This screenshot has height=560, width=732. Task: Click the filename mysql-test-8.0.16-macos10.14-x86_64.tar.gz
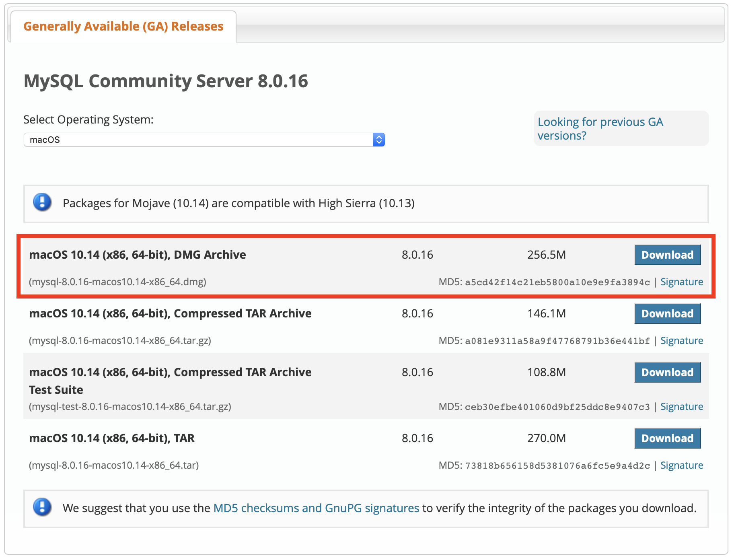point(130,406)
